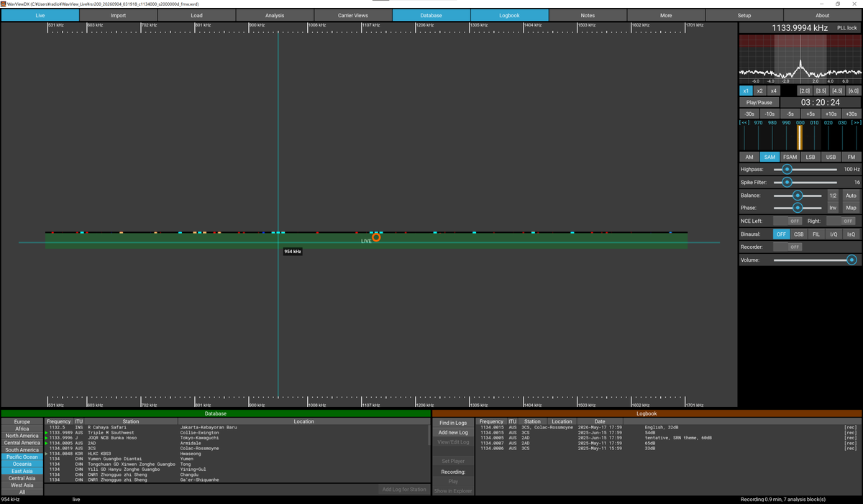Turn on the Recorder switch
863x504 pixels.
(x=787, y=247)
